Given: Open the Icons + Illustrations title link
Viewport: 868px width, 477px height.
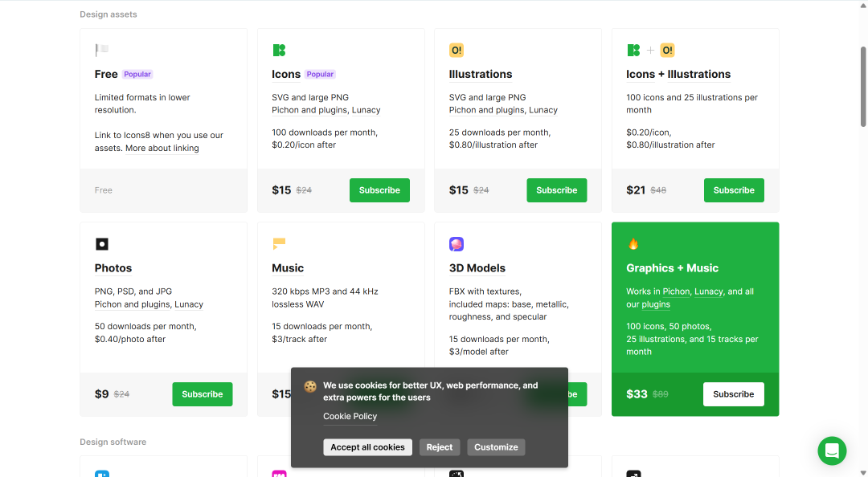Looking at the screenshot, I should click(x=678, y=74).
